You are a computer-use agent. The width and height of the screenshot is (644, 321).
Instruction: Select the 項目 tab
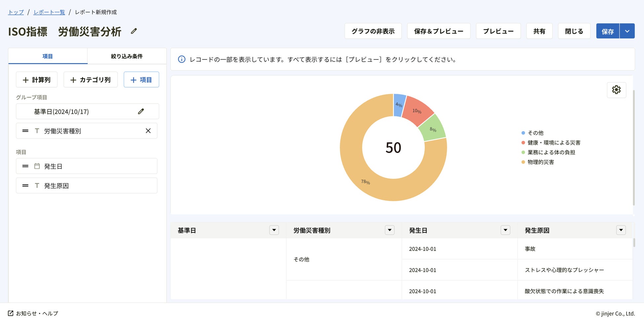[48, 56]
